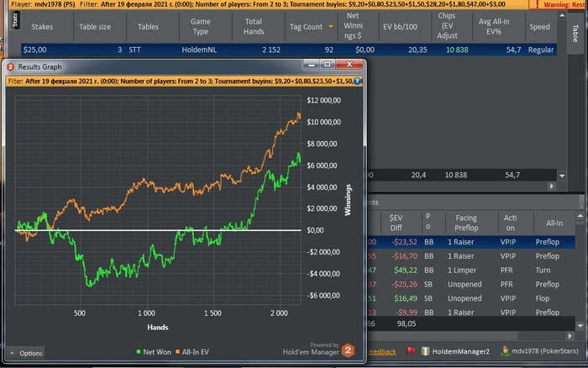Click the red Warning notice
Screen dimensions: 588x368
pyautogui.click(x=558, y=4)
